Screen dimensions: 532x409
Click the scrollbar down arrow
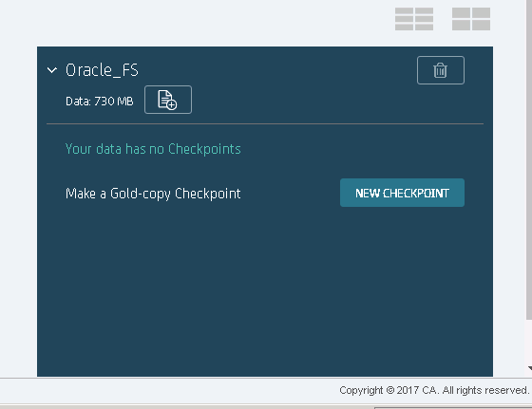tap(530, 368)
